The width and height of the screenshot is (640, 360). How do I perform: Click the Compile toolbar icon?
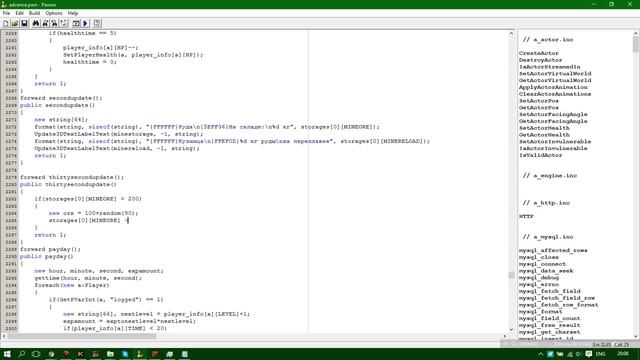click(76, 23)
